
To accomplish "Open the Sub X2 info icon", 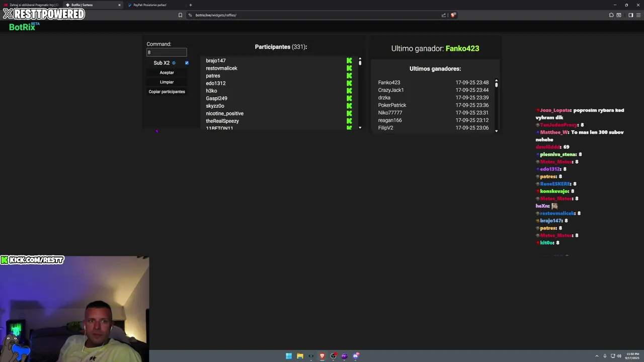I will click(x=174, y=63).
